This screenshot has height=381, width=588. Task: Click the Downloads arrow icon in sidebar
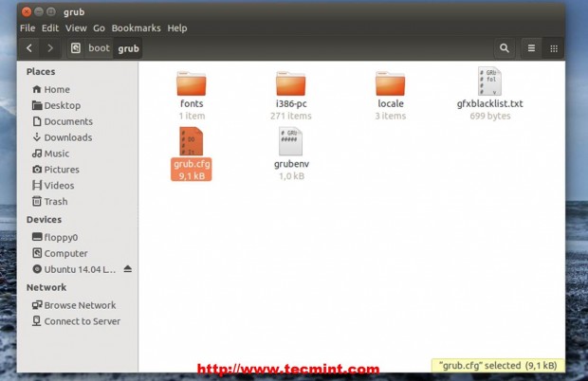coord(37,137)
